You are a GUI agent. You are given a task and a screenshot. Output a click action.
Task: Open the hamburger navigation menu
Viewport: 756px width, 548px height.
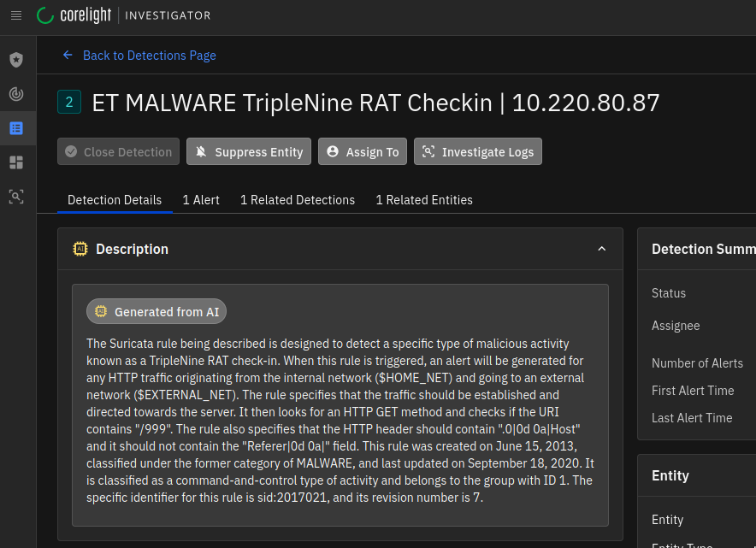click(x=16, y=15)
